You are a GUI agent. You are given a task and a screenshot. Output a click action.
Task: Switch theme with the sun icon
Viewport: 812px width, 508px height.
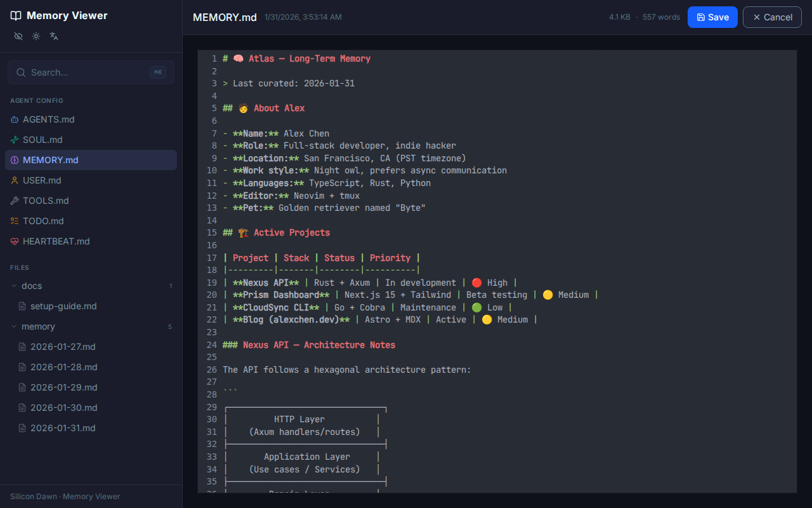36,36
